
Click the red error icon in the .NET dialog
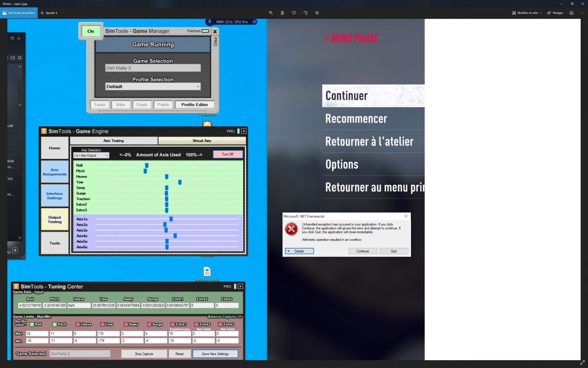tap(291, 229)
